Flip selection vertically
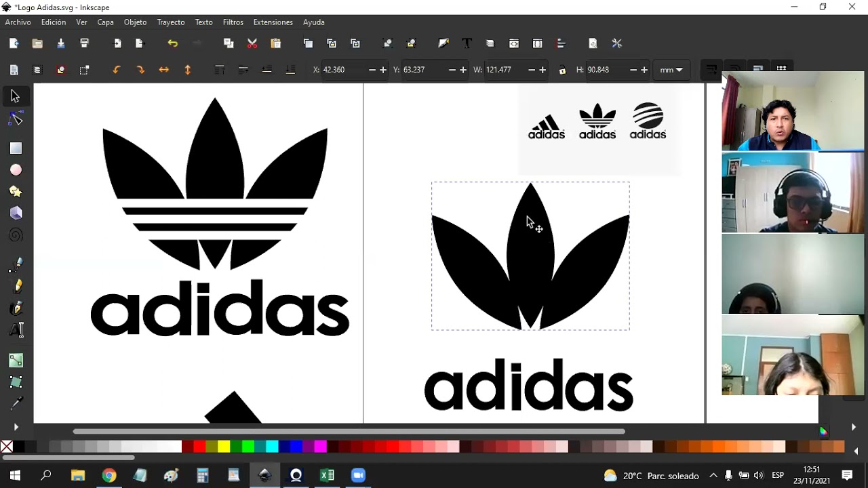868x488 pixels. coord(187,70)
